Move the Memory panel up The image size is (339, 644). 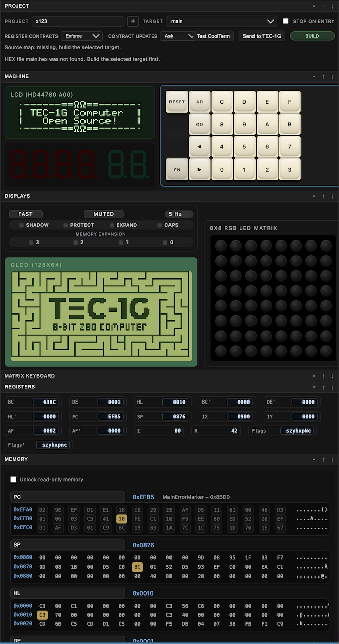click(x=323, y=459)
